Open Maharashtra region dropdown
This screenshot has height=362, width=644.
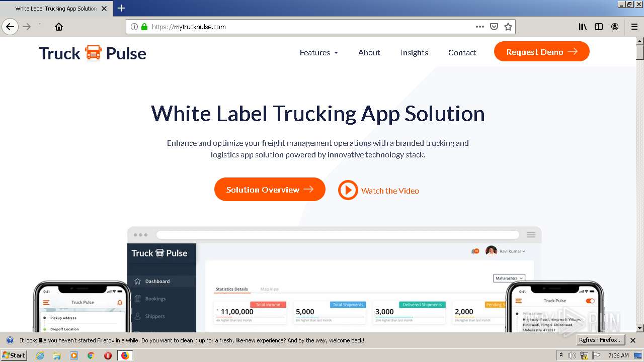pyautogui.click(x=509, y=278)
